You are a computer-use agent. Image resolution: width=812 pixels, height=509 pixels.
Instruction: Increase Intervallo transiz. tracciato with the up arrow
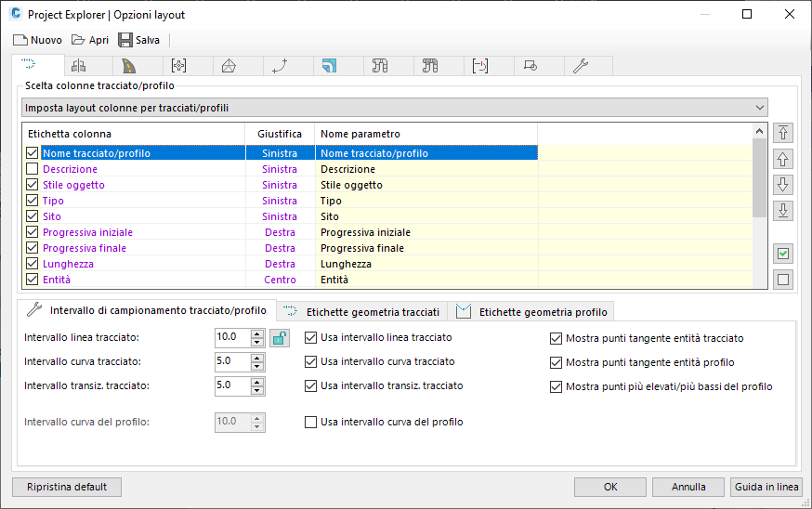coord(256,382)
